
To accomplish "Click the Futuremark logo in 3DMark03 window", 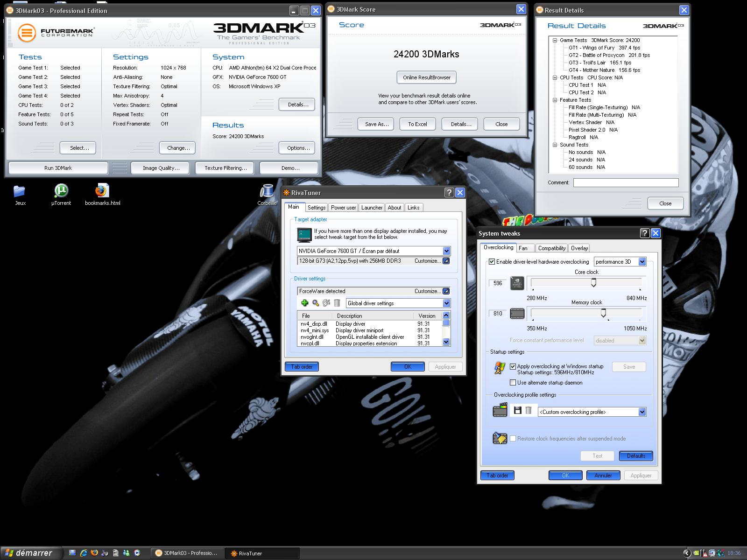I will 27,32.
